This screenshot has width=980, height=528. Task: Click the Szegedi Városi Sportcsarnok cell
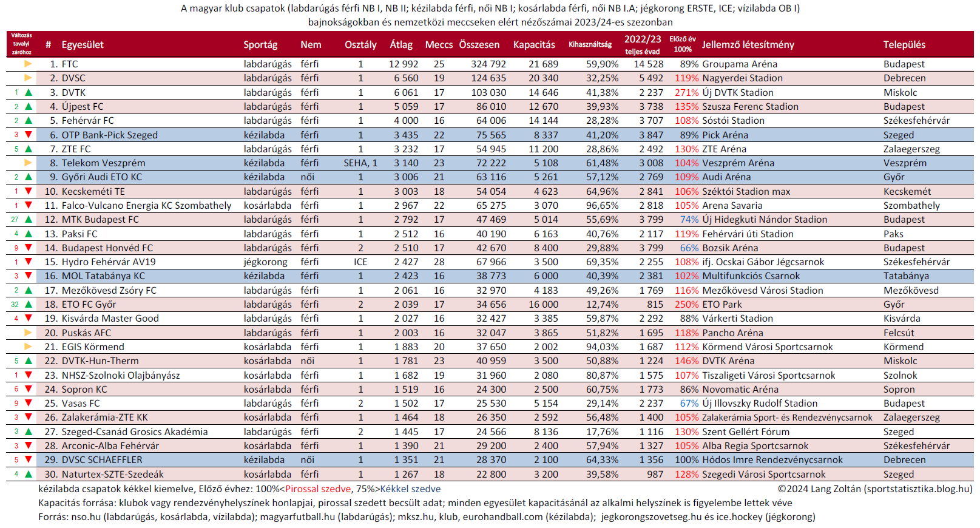(x=764, y=474)
